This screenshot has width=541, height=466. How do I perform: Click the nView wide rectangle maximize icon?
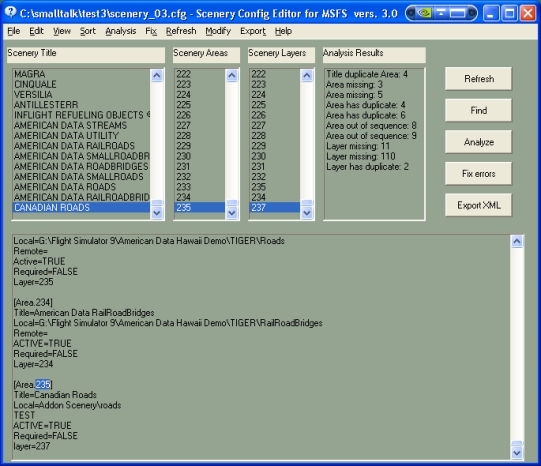point(458,13)
